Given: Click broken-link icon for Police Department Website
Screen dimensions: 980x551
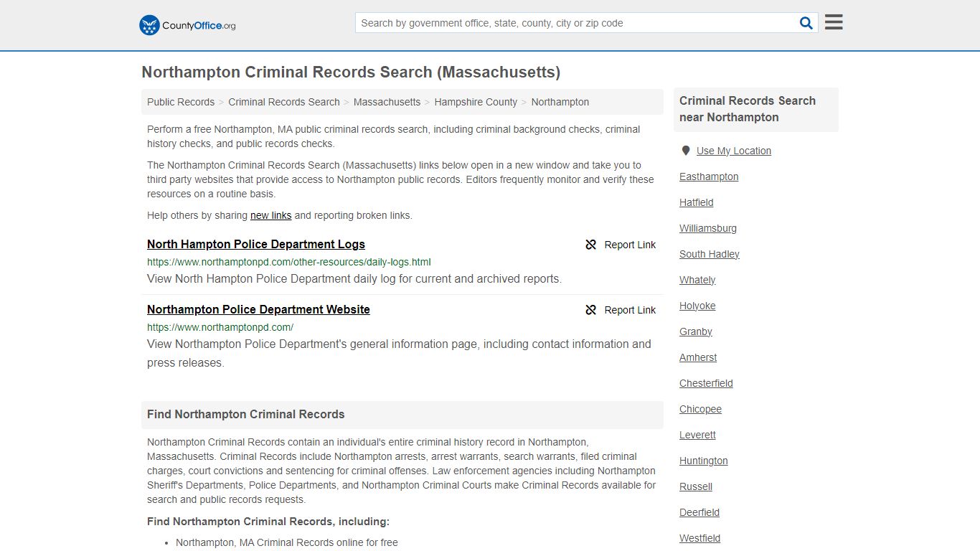Looking at the screenshot, I should (x=591, y=310).
